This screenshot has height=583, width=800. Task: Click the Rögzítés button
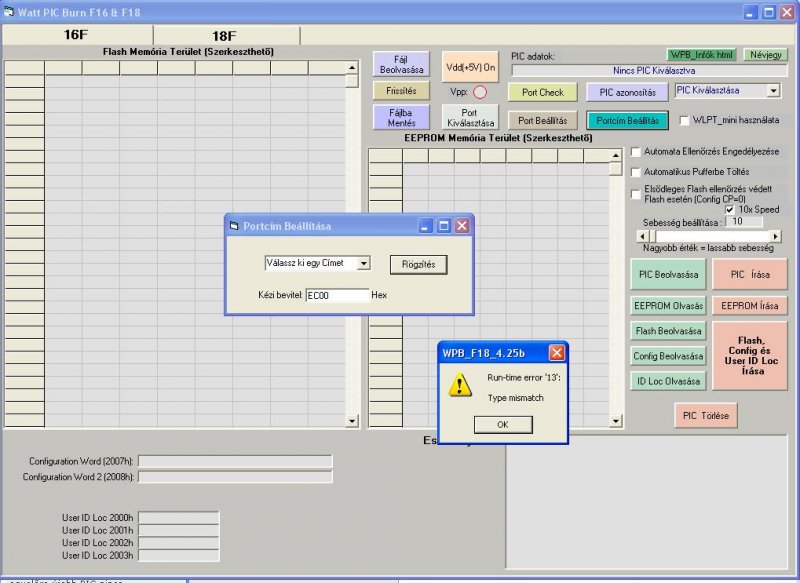(x=418, y=265)
